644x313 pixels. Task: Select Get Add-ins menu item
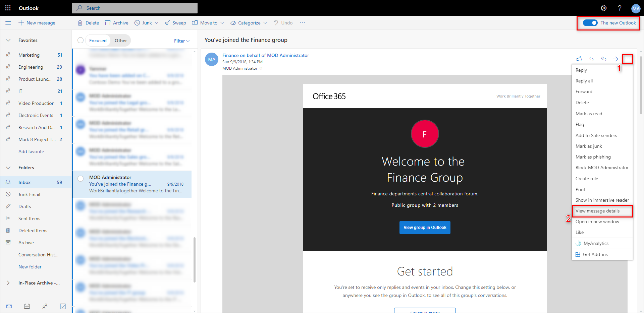click(x=602, y=254)
